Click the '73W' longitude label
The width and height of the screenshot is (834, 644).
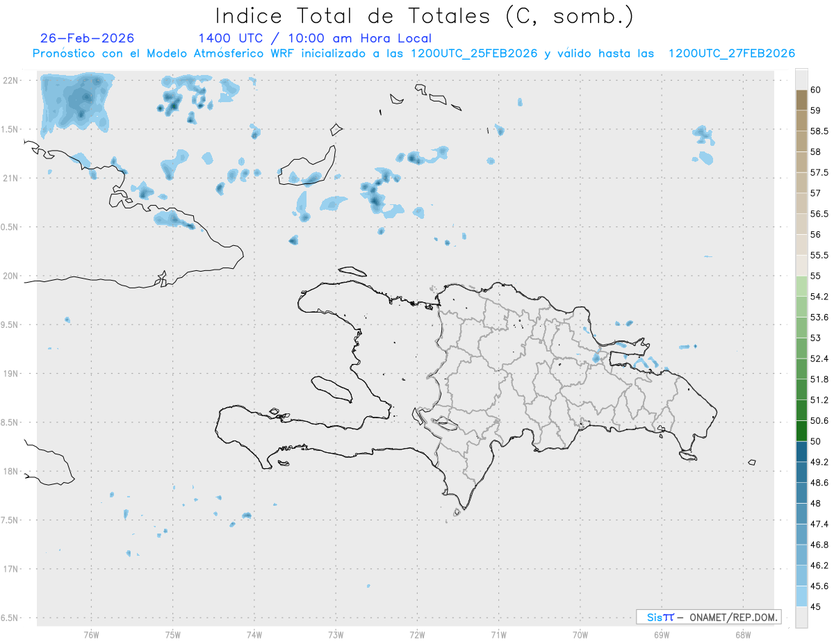[335, 634]
